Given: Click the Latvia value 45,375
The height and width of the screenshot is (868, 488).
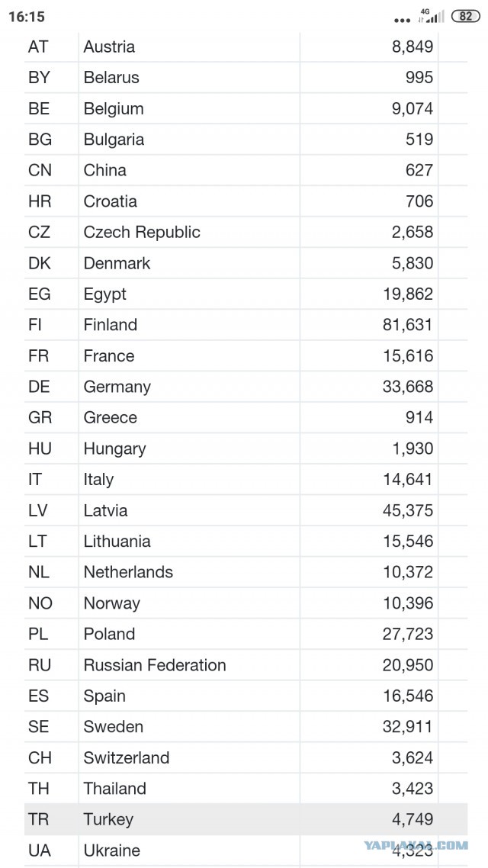Looking at the screenshot, I should coord(408,510).
